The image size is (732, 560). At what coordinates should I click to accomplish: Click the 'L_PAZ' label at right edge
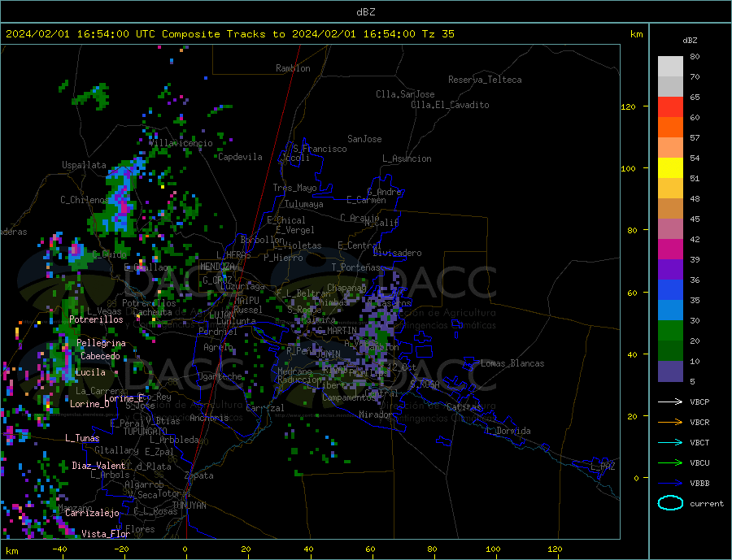pyautogui.click(x=603, y=467)
